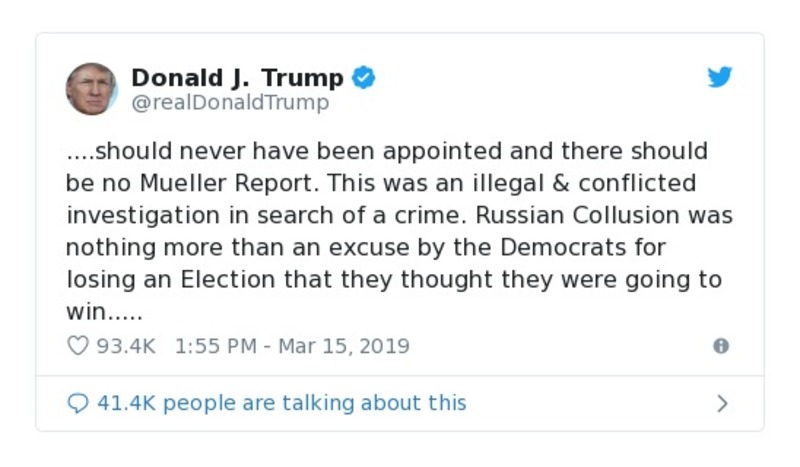The width and height of the screenshot is (800, 467).
Task: Open the @realDonaldTrump handle link
Action: (230, 102)
